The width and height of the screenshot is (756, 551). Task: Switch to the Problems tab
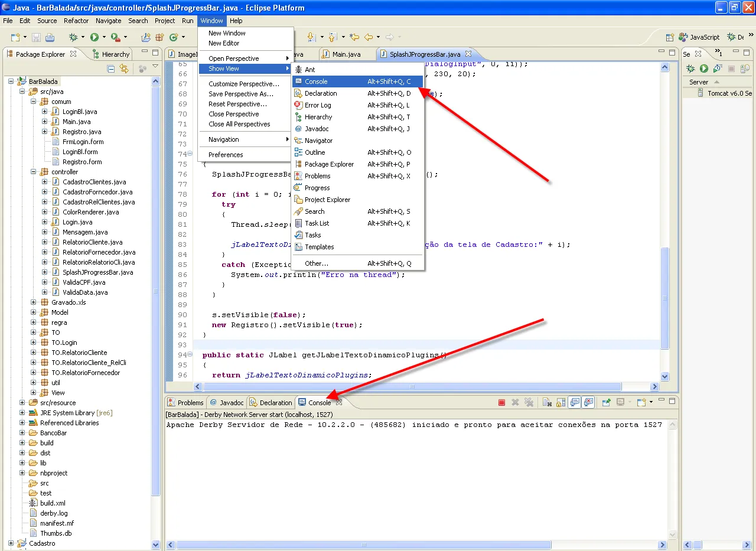click(x=185, y=403)
